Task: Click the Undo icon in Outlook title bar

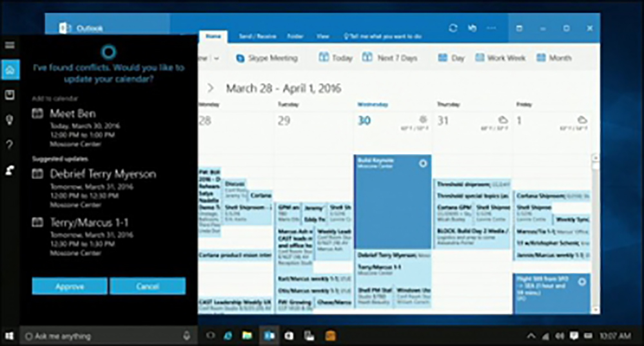Action: click(473, 28)
